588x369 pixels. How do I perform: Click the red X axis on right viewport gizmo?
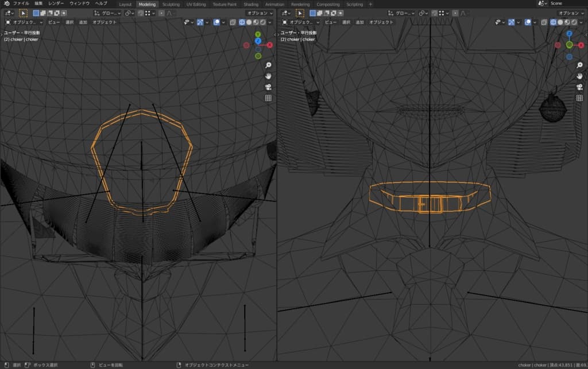click(x=581, y=45)
